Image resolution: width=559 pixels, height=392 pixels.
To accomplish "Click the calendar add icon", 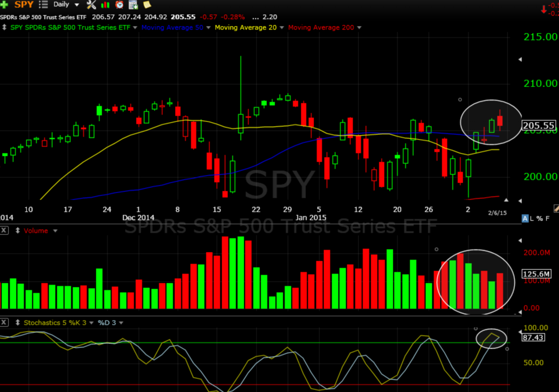I will pyautogui.click(x=133, y=4).
